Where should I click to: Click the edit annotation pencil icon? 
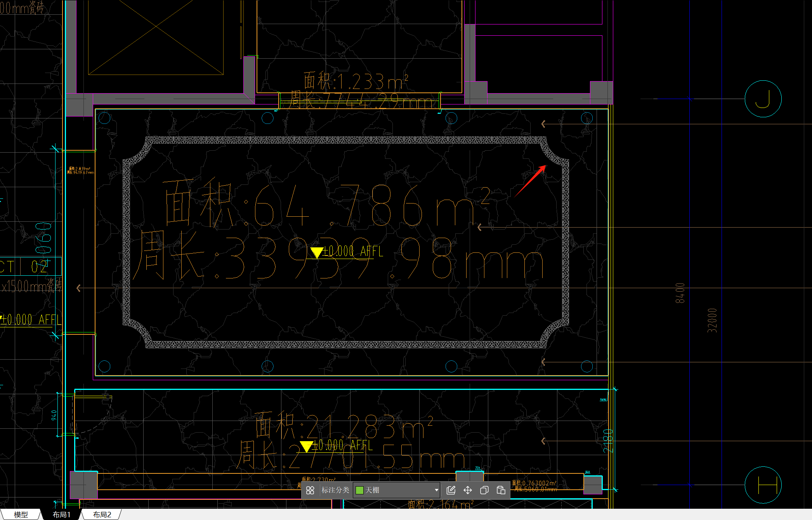[451, 490]
